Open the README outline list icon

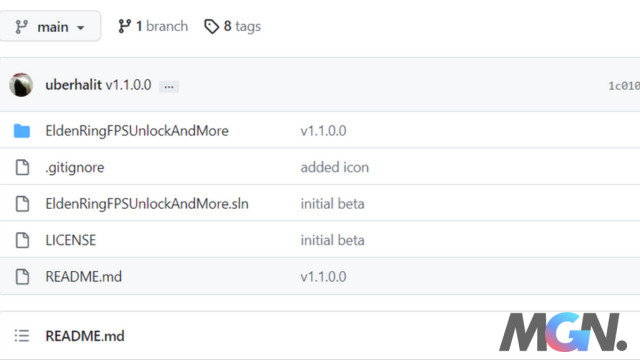click(x=22, y=336)
